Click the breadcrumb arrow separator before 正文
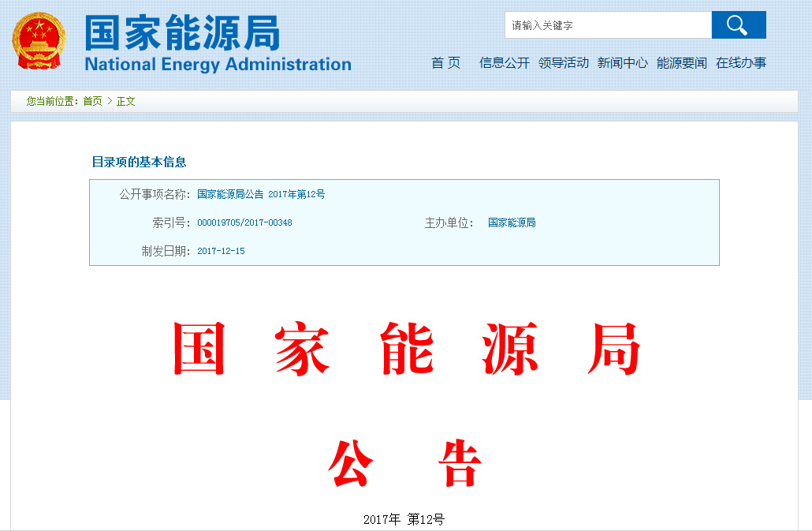Screen dimensions: 812x531 point(110,101)
